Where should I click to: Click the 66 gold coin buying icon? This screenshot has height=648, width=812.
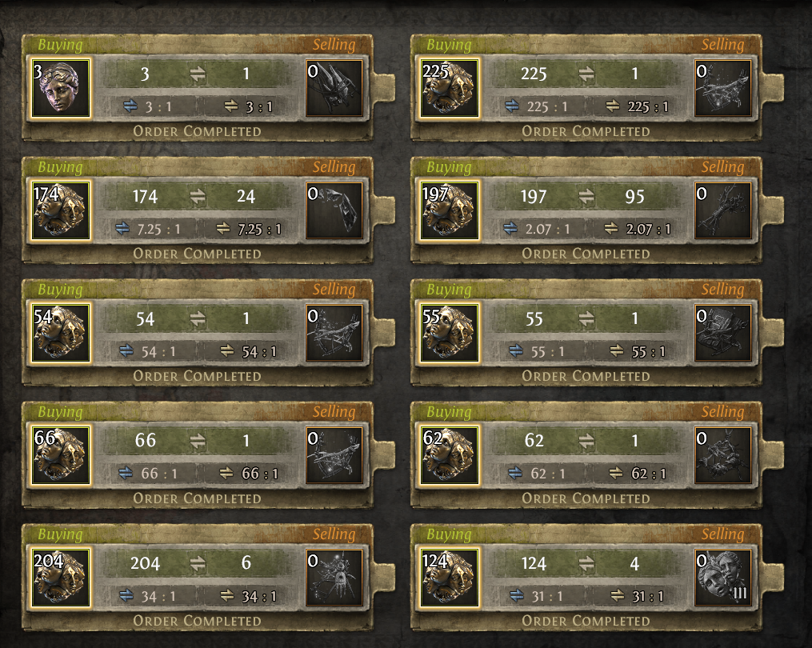(x=61, y=455)
